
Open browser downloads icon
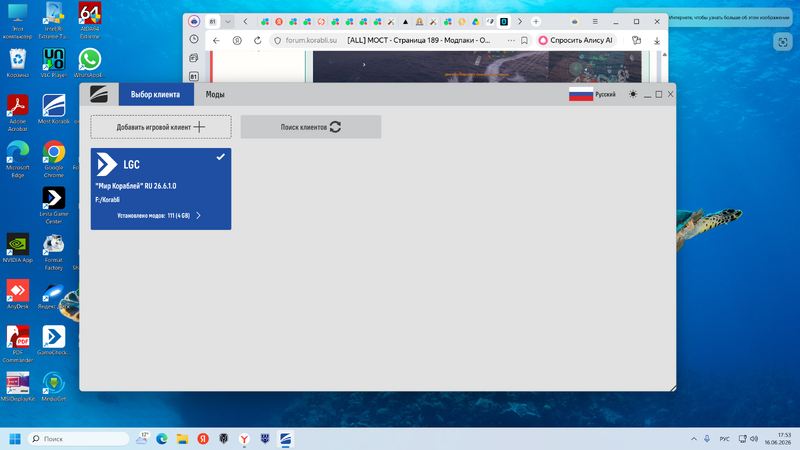tap(657, 40)
